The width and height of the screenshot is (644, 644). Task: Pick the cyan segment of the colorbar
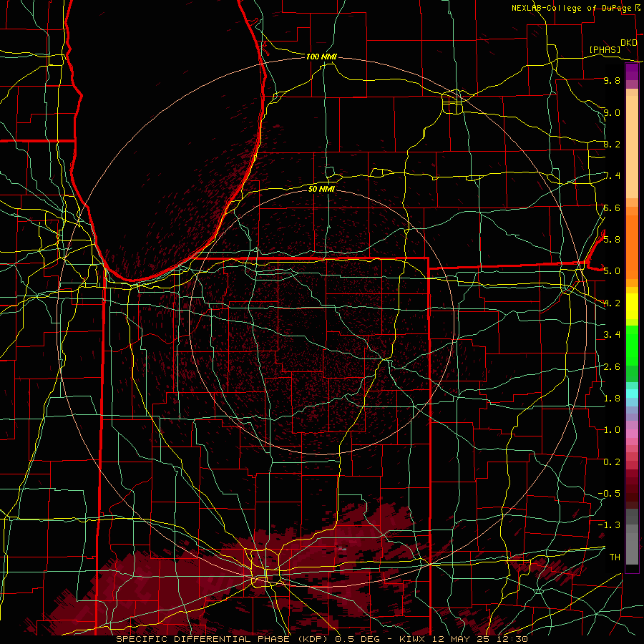(632, 394)
